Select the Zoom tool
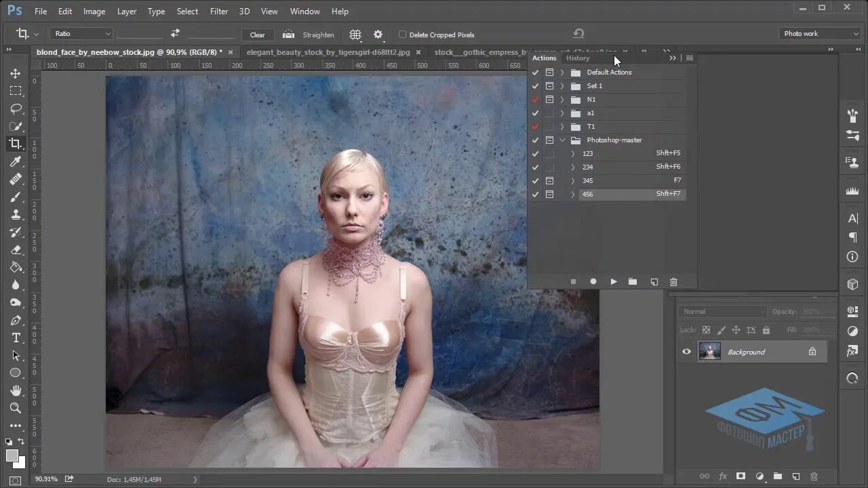868x488 pixels. 15,408
